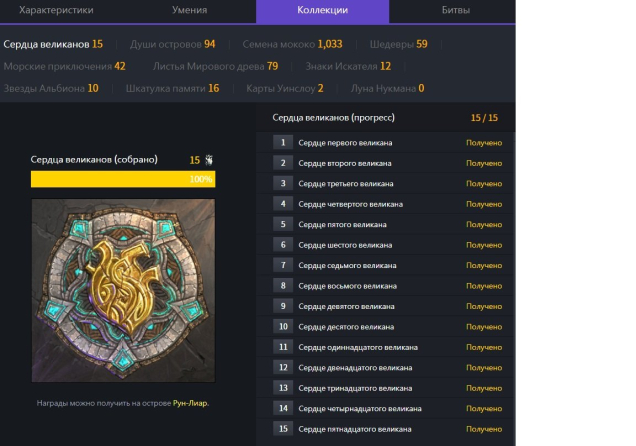Show Звезды Альбиона collection
Screen dimensions: 636x446
click(51, 88)
